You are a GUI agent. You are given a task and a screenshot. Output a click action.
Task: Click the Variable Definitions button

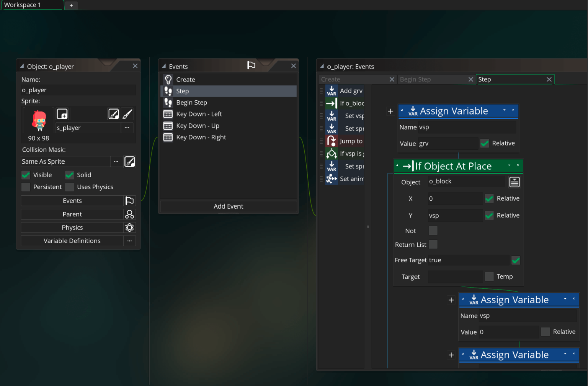tap(72, 241)
